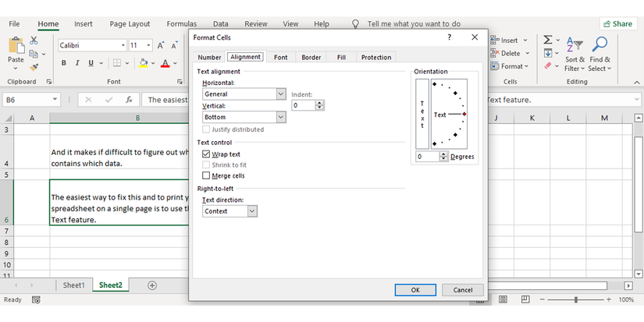Add a new sheet with plus icon
This screenshot has width=644, height=322.
coord(152,285)
